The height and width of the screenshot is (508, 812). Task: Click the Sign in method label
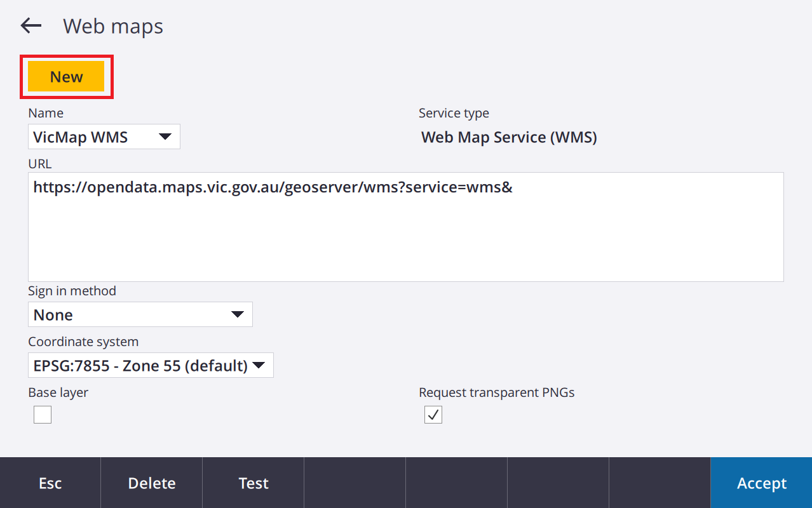(x=72, y=291)
